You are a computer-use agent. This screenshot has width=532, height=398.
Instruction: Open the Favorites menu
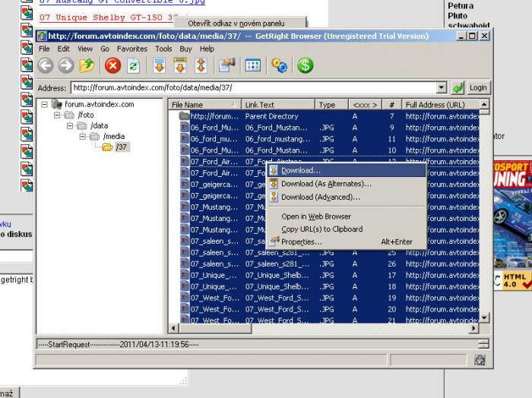132,49
